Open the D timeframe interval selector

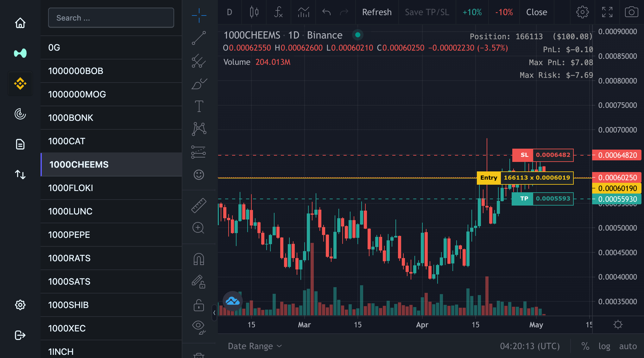click(230, 12)
